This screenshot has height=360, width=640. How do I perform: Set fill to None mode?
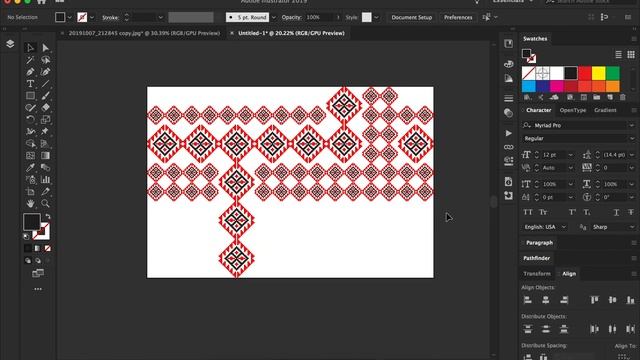coord(47,248)
